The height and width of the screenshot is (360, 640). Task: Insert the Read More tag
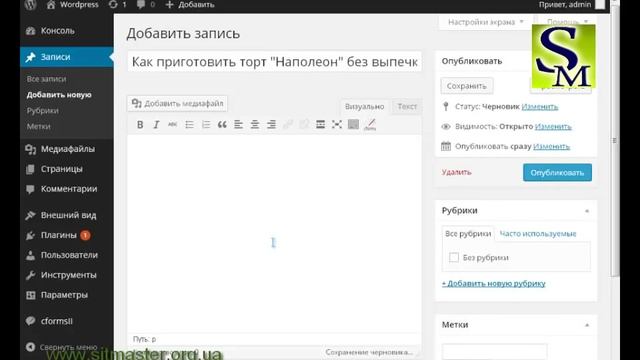pyautogui.click(x=320, y=124)
